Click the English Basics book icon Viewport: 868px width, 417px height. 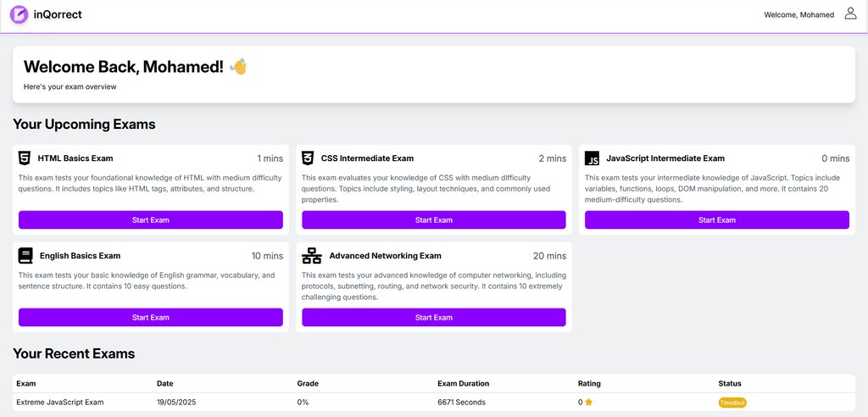tap(25, 256)
